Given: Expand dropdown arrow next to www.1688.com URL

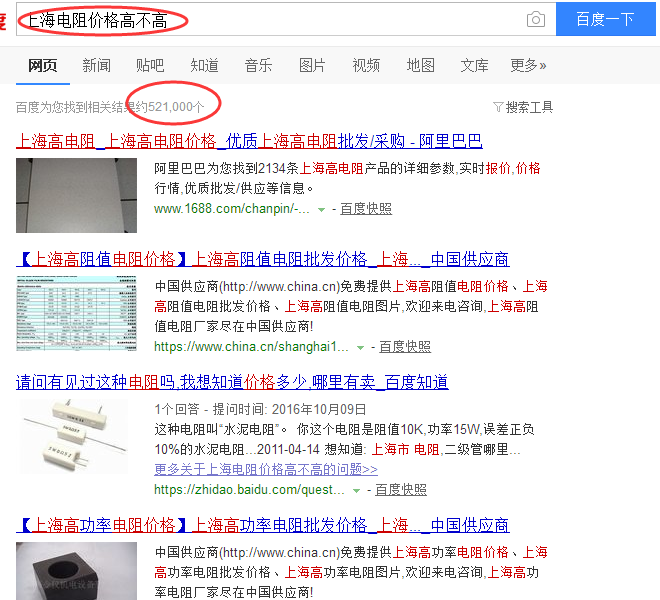Looking at the screenshot, I should [321, 209].
